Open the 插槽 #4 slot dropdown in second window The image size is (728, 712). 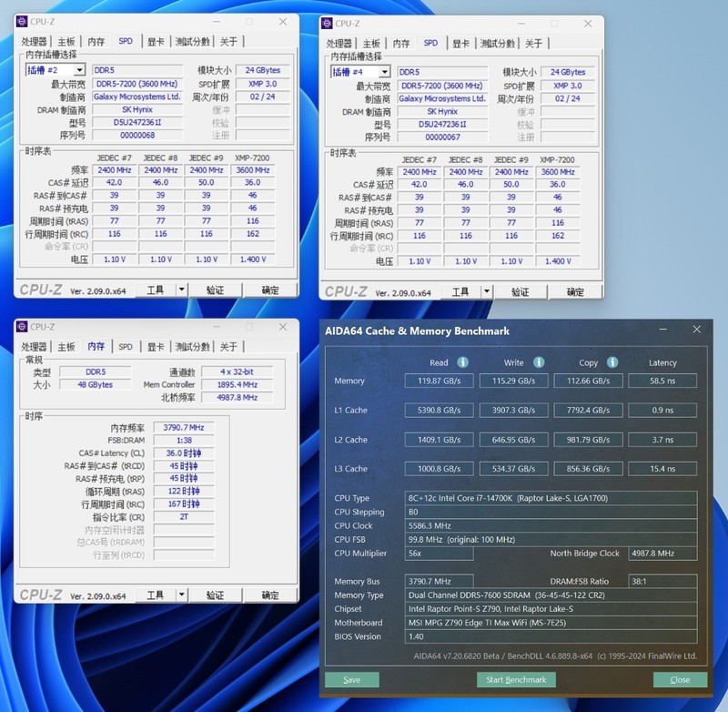384,71
